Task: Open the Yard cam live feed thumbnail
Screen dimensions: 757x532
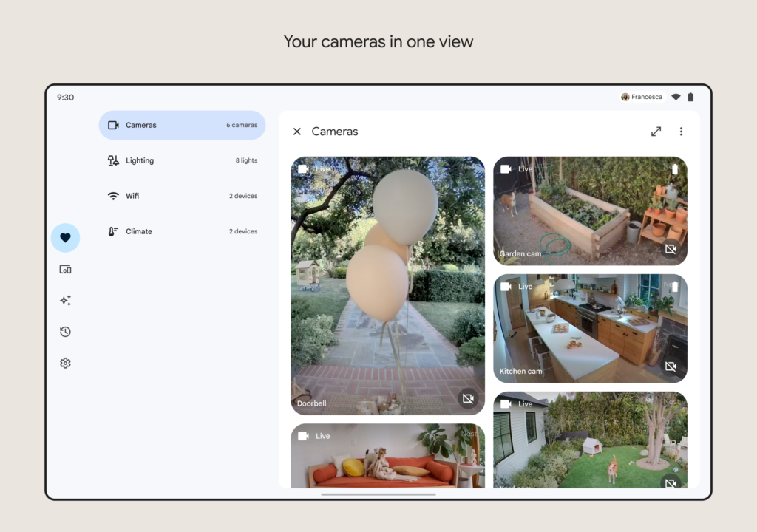Action: [x=589, y=443]
